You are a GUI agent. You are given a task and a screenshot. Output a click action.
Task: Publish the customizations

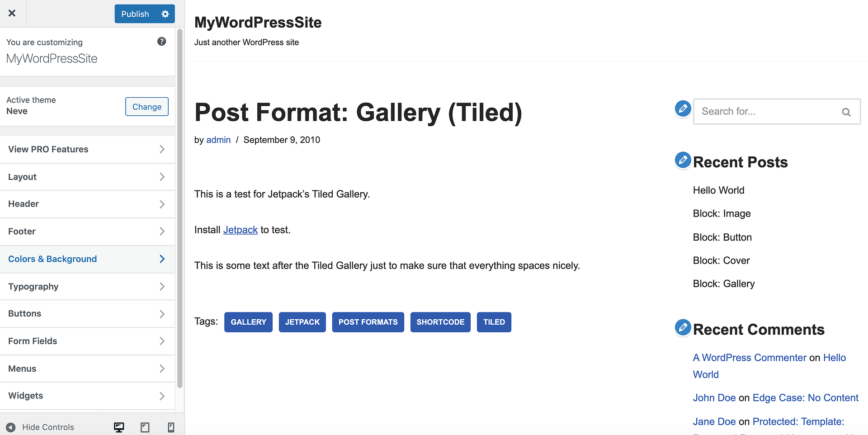coord(135,14)
